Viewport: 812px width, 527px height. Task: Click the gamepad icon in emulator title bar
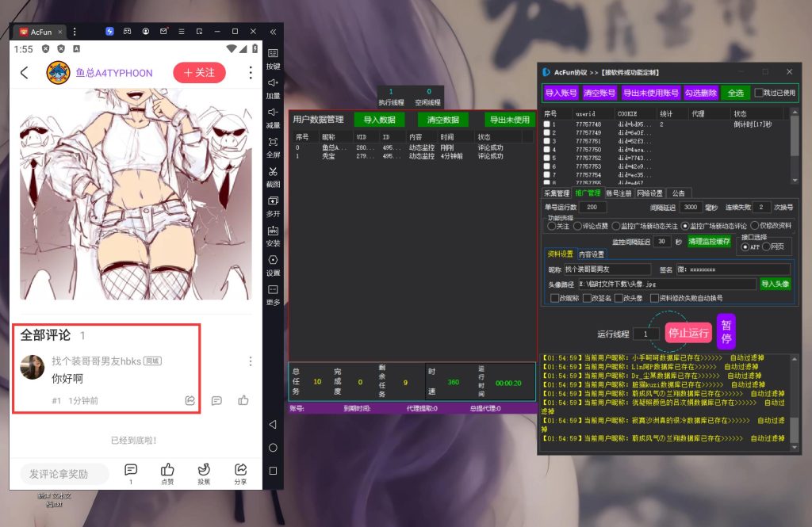(x=128, y=32)
